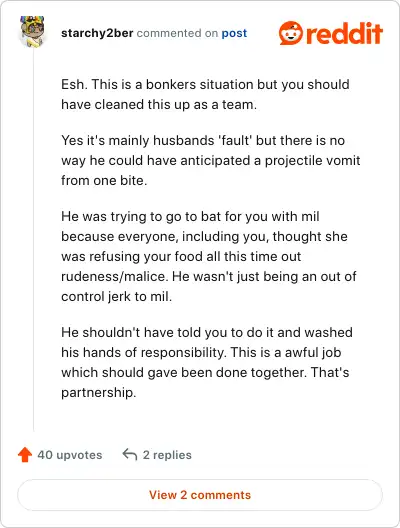Open the starchy2ber username profile link

point(97,33)
